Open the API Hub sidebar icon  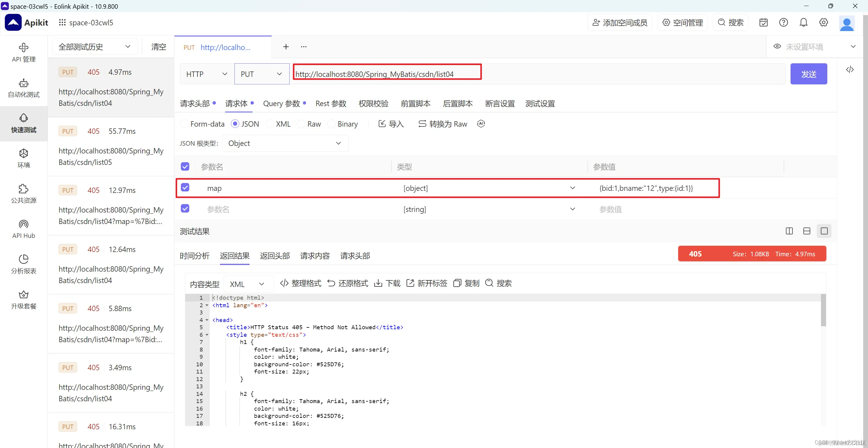point(24,224)
